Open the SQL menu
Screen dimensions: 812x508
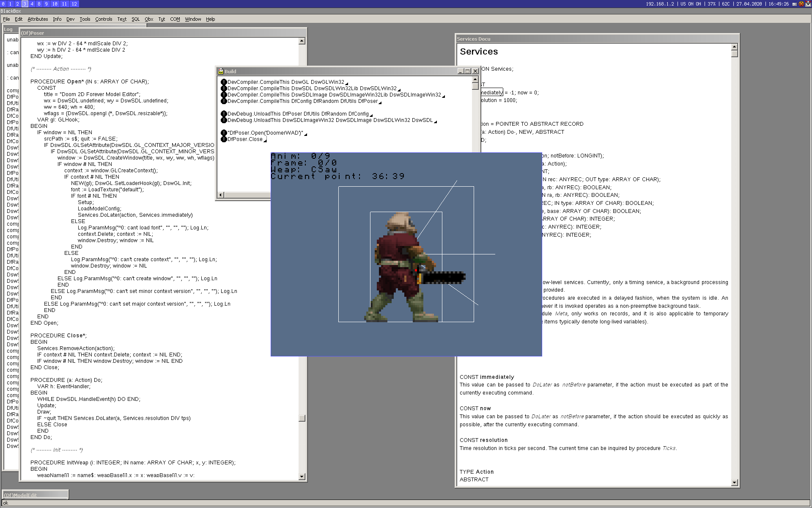135,19
